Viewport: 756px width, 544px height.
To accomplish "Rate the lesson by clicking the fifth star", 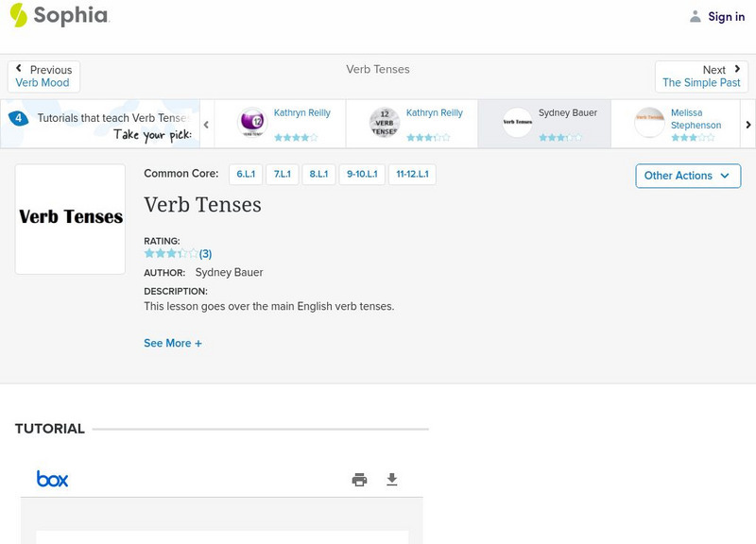I will (194, 253).
